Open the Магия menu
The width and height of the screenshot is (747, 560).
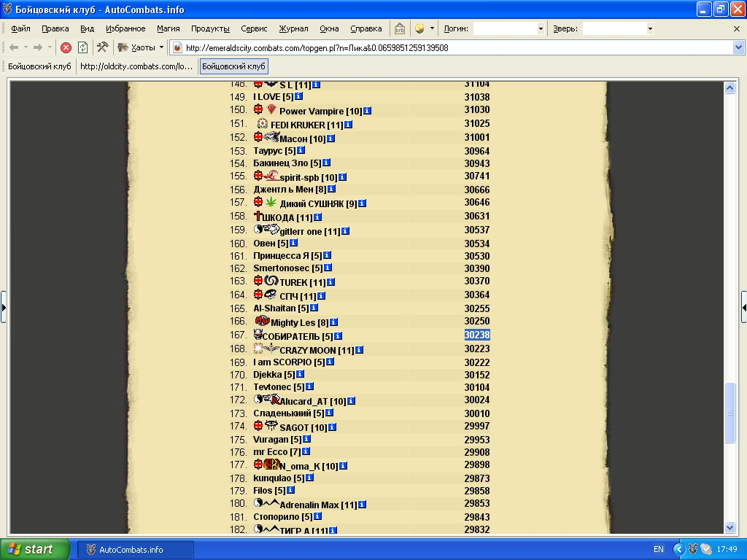tap(169, 28)
